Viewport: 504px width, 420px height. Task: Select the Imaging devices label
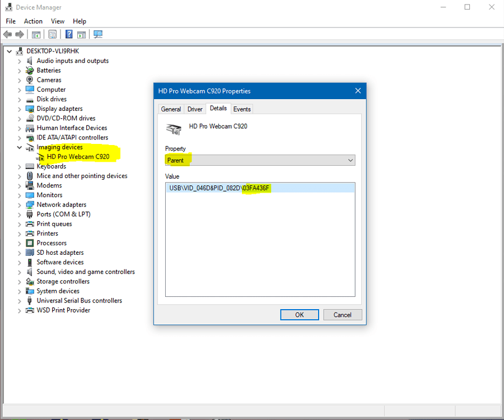click(x=59, y=147)
